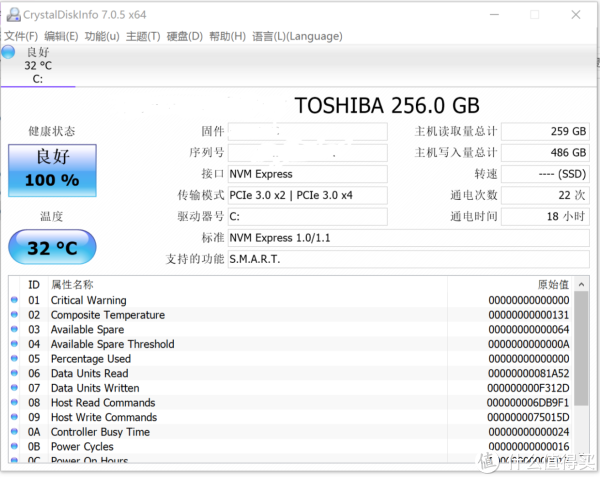Select the Available Spare attribute name

pyautogui.click(x=88, y=329)
